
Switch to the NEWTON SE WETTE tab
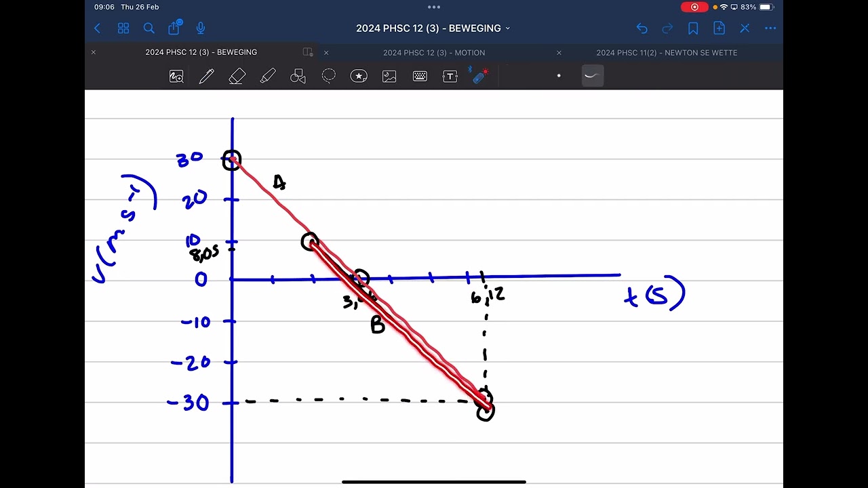pyautogui.click(x=667, y=52)
